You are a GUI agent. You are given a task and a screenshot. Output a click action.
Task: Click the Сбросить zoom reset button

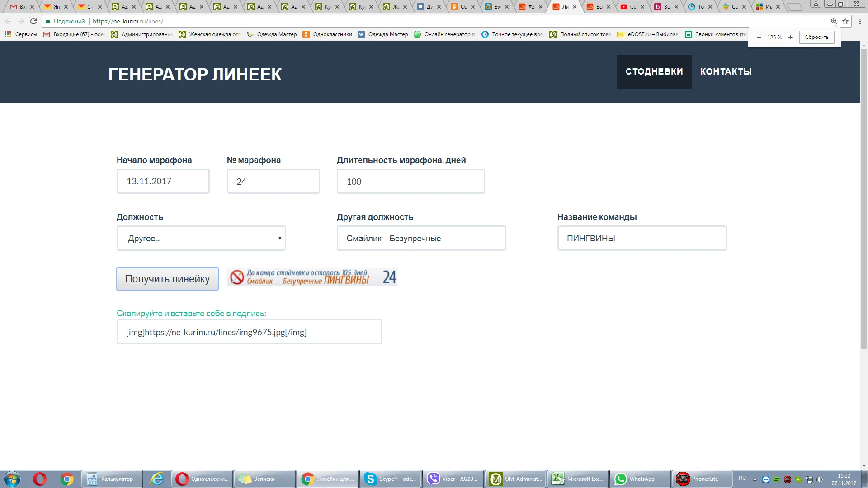(816, 37)
